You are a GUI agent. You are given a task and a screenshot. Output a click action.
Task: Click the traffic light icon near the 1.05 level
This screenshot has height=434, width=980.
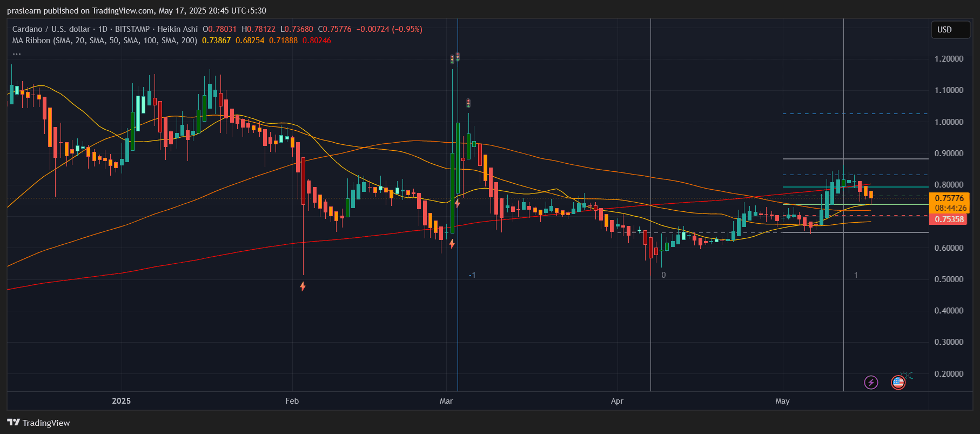[x=468, y=103]
